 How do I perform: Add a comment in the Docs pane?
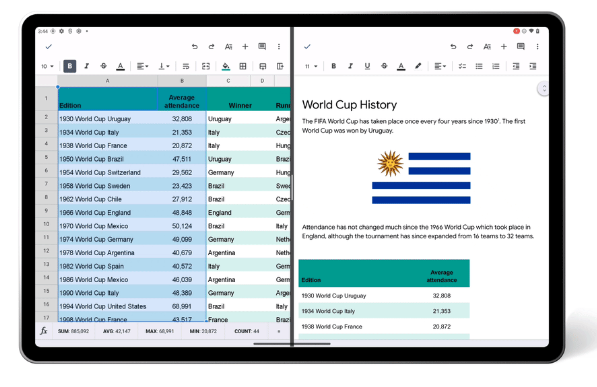520,46
